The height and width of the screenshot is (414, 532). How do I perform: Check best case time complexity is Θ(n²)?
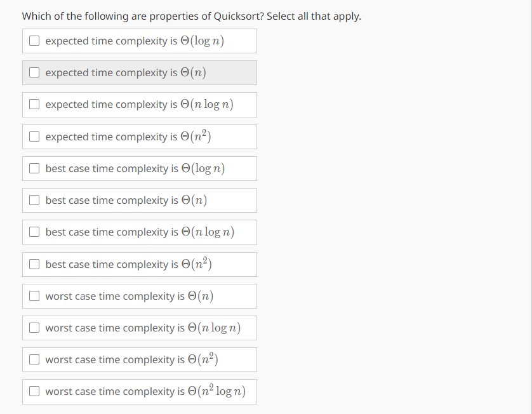[34, 264]
